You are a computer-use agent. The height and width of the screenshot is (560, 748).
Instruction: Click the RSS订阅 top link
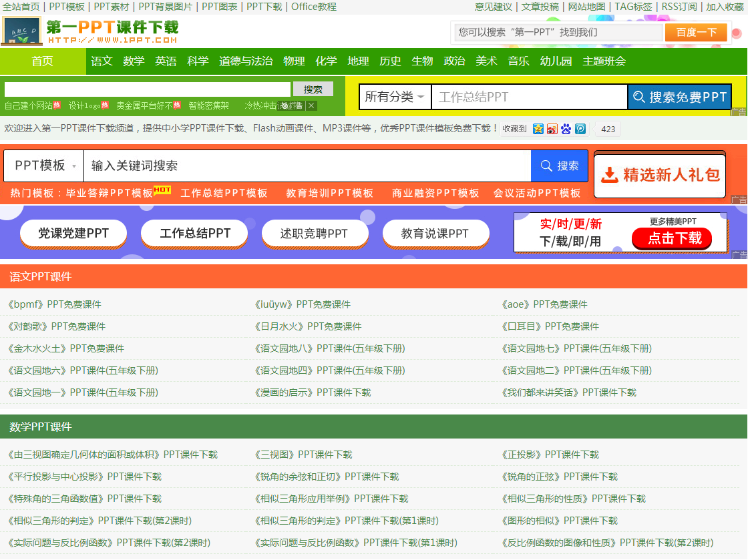tap(679, 7)
